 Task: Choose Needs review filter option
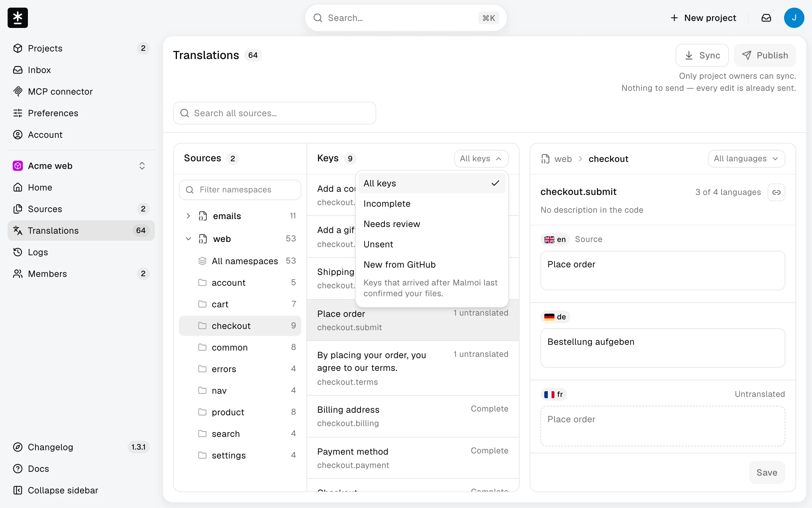point(431,224)
